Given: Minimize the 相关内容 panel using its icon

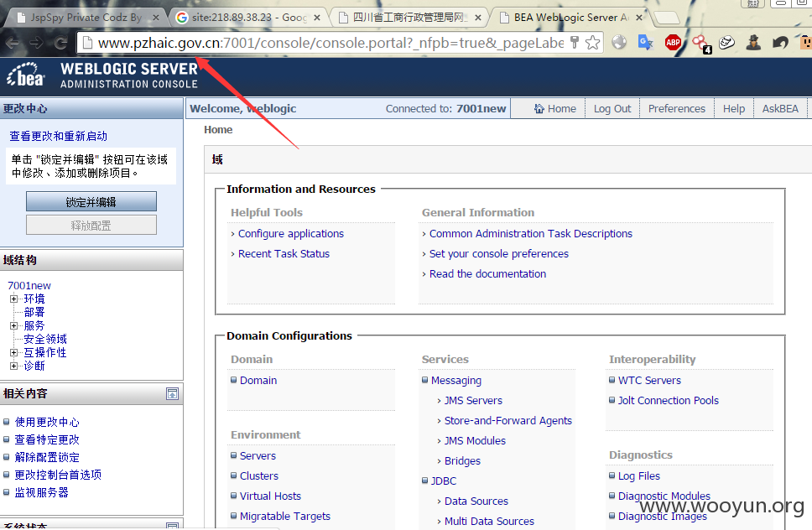Looking at the screenshot, I should click(x=173, y=394).
